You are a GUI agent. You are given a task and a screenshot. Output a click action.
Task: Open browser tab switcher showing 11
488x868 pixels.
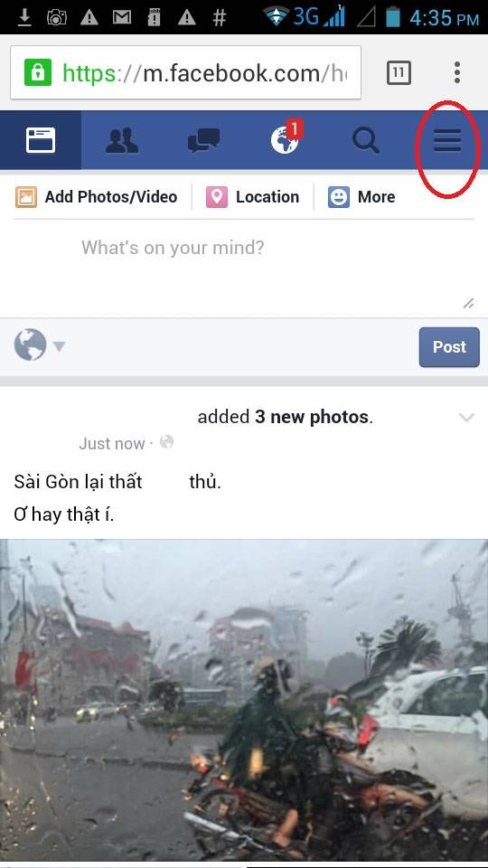tap(399, 72)
